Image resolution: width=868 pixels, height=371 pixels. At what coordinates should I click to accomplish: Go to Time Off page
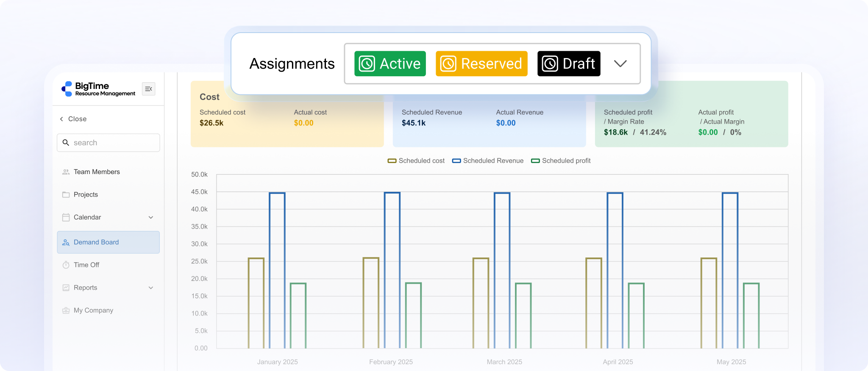(x=86, y=265)
